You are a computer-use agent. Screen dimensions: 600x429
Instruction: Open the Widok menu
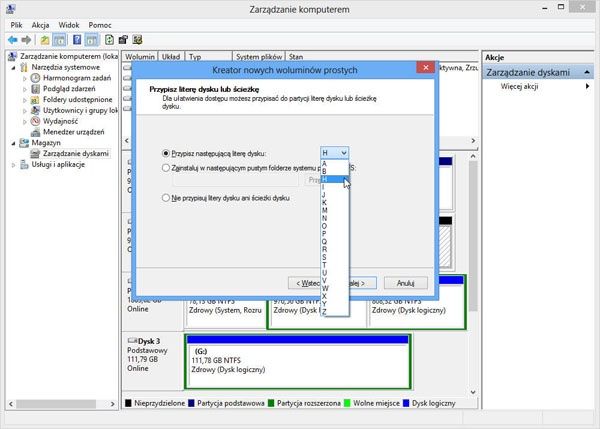[68, 25]
